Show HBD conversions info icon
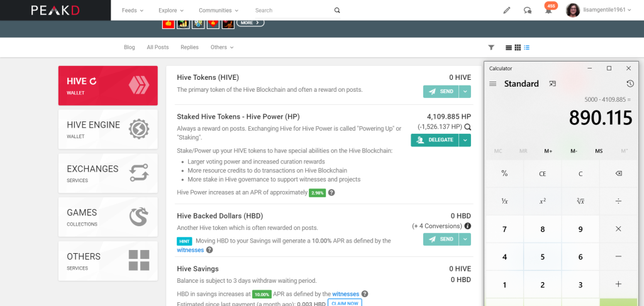This screenshot has width=644, height=306. point(467,226)
